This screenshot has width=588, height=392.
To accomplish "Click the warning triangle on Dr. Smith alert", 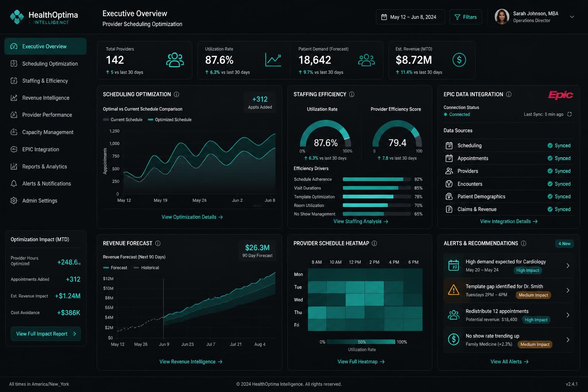I will click(454, 290).
